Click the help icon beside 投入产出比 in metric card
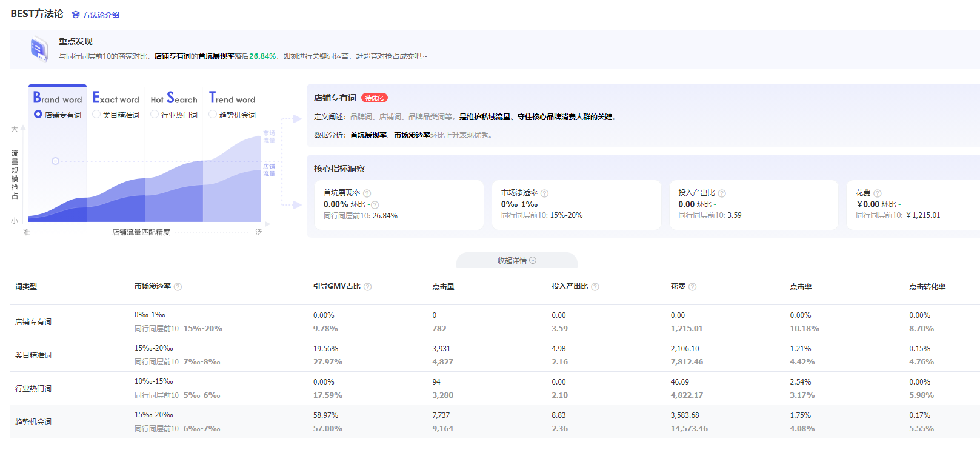 coord(721,193)
